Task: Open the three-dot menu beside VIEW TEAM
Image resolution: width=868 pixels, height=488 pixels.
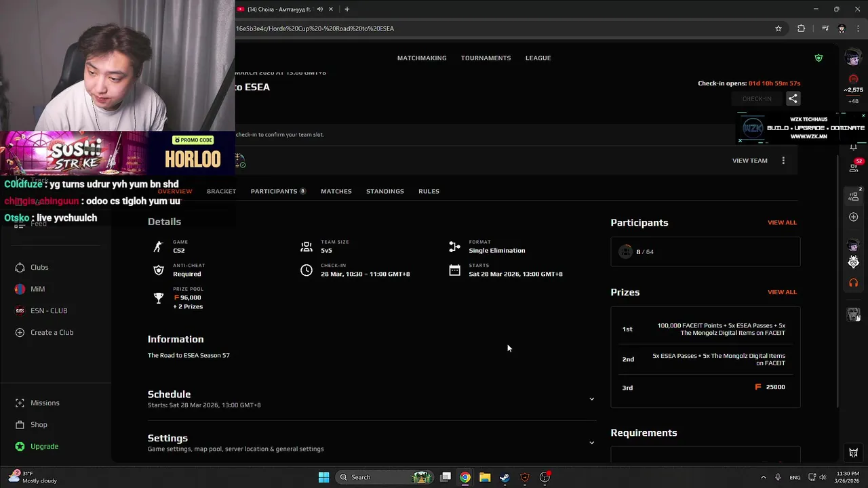Action: click(783, 161)
